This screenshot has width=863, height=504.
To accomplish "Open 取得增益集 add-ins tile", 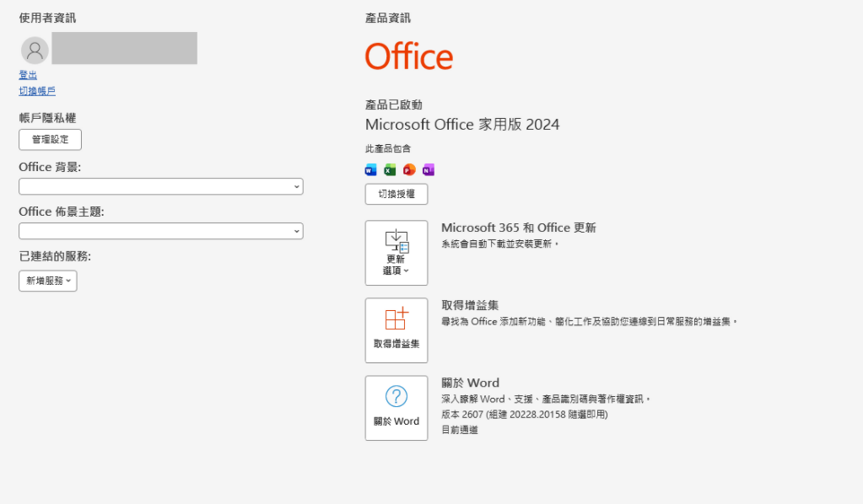I will (x=396, y=330).
